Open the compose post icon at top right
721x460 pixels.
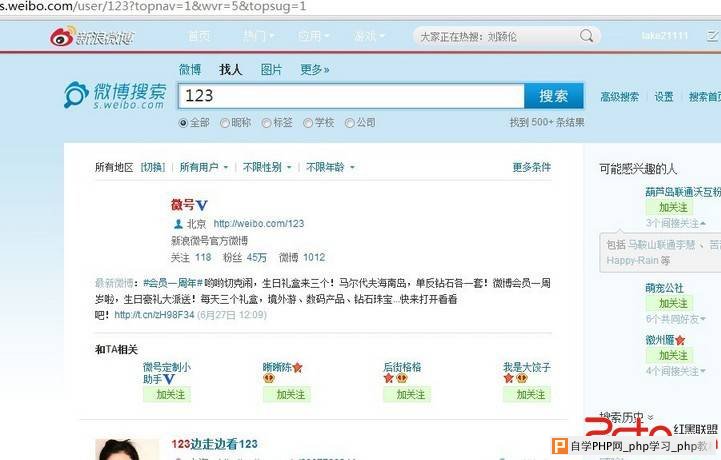[x=712, y=36]
